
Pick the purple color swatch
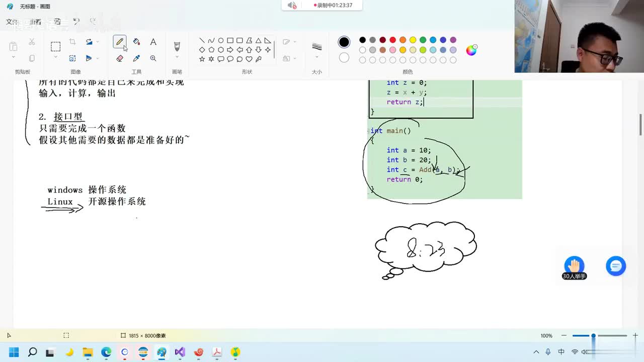(x=453, y=40)
